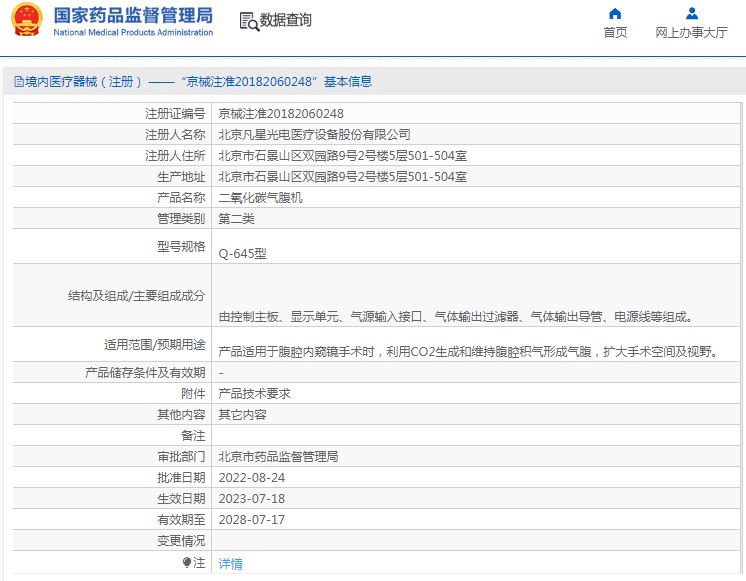Select 第二类 category value
This screenshot has height=581, width=746.
click(x=236, y=218)
